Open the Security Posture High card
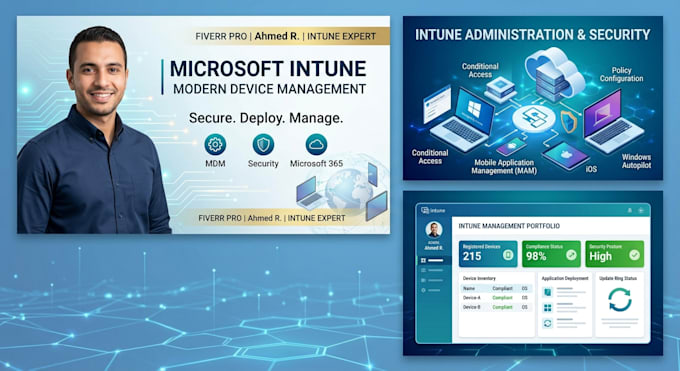 point(615,254)
